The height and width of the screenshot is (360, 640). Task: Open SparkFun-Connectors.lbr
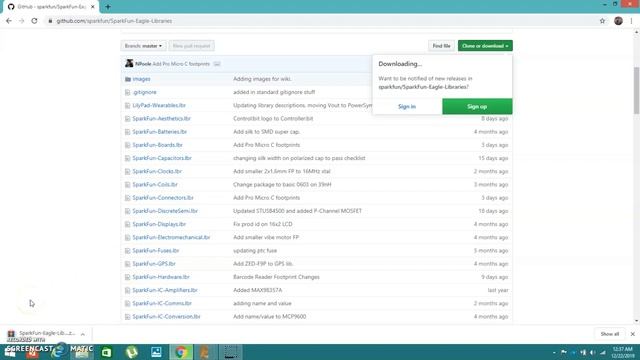tap(163, 198)
